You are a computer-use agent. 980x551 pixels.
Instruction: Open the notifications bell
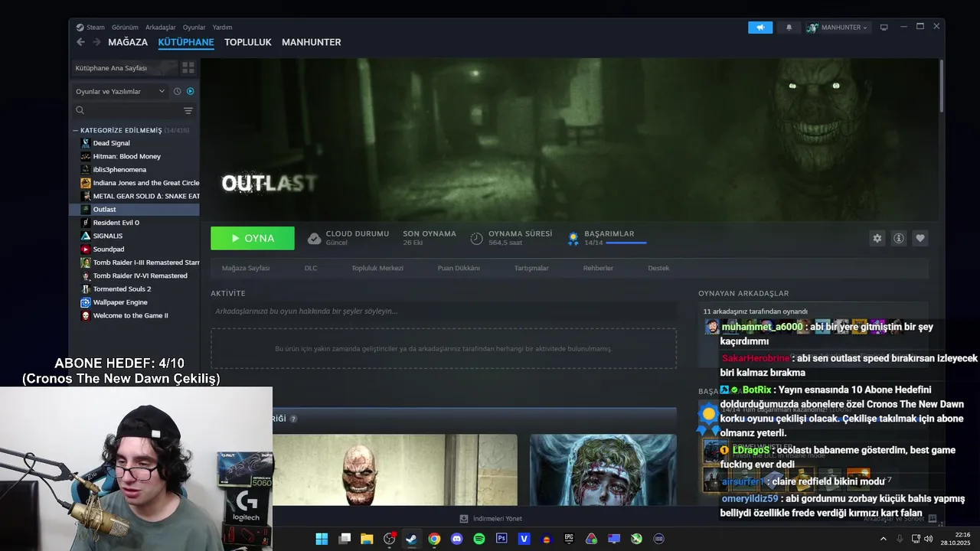point(789,28)
